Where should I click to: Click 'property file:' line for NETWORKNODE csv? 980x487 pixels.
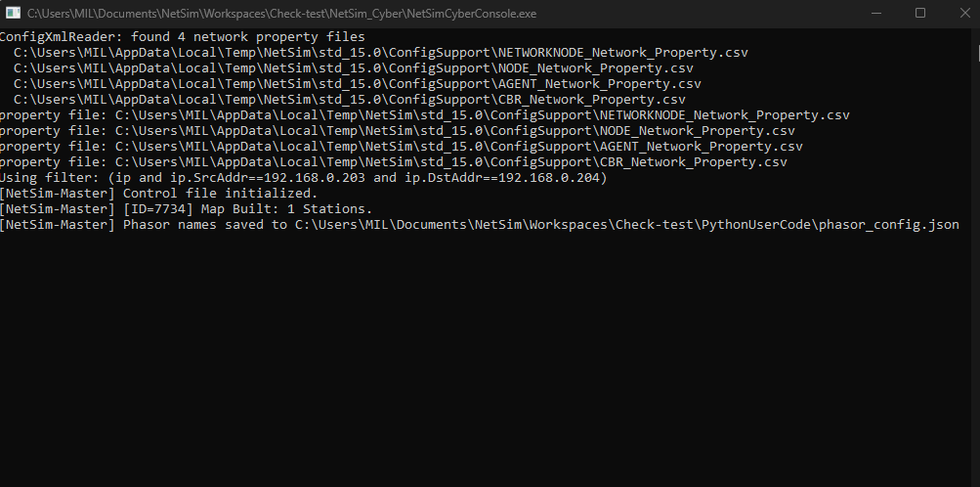coord(424,114)
